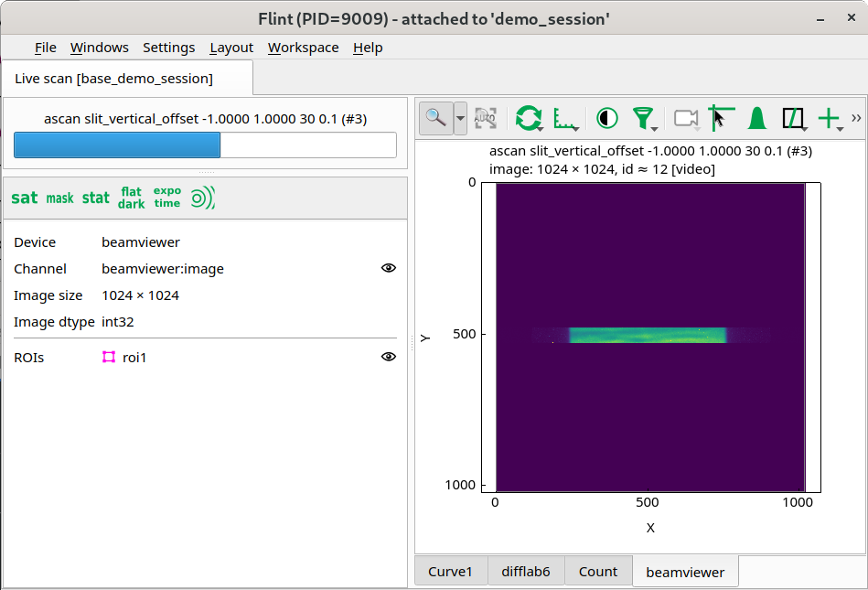Toggle the stat statistics button
This screenshot has width=868, height=590.
tap(96, 198)
